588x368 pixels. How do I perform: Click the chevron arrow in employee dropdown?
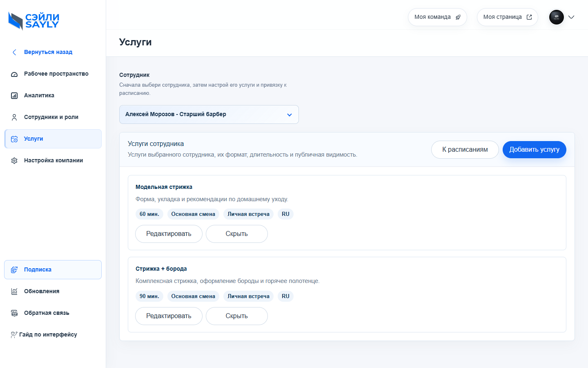(290, 115)
